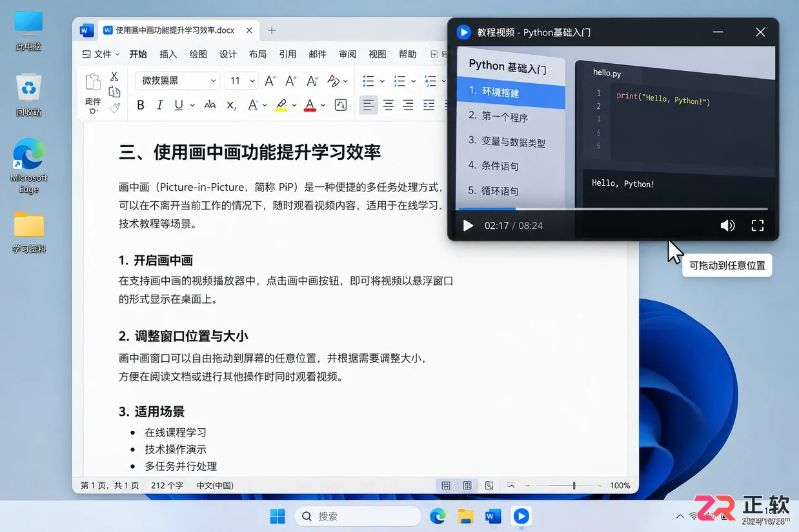The image size is (799, 532).
Task: Click the 100% zoom level
Action: click(620, 486)
